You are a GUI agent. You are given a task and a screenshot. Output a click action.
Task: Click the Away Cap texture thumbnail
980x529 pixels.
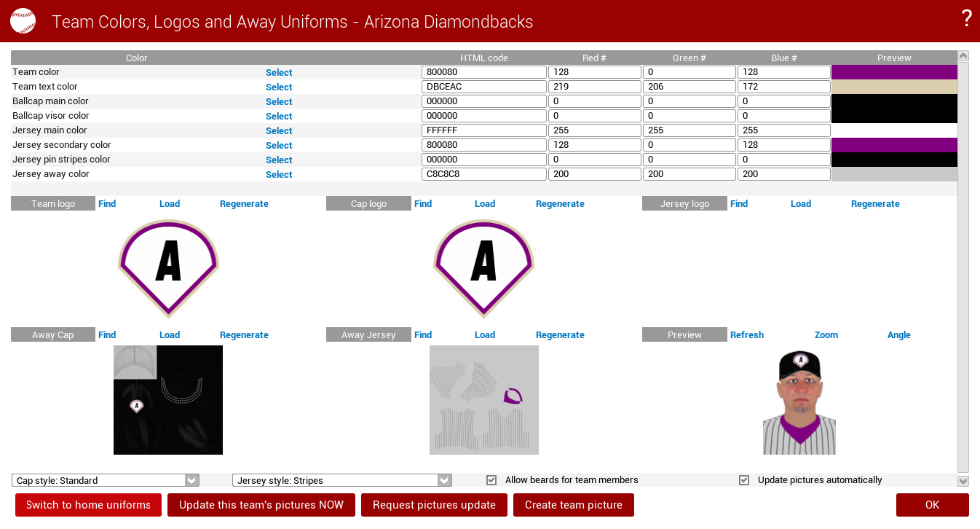pos(168,400)
